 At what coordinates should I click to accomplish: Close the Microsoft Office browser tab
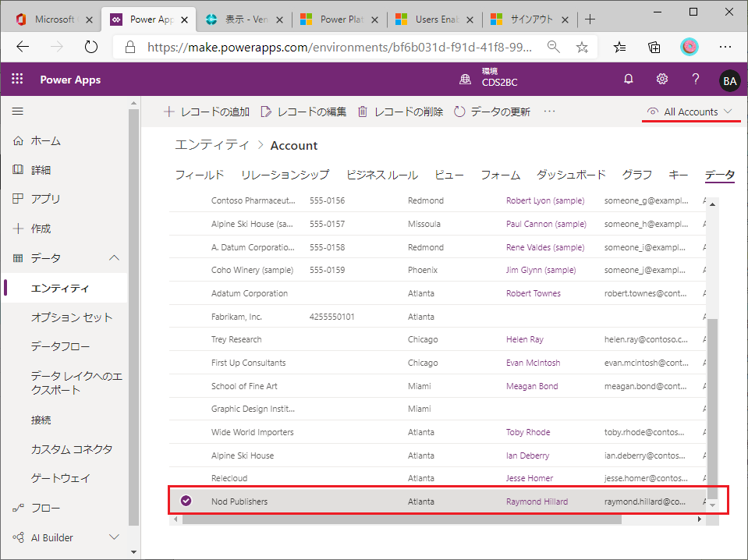[89, 19]
